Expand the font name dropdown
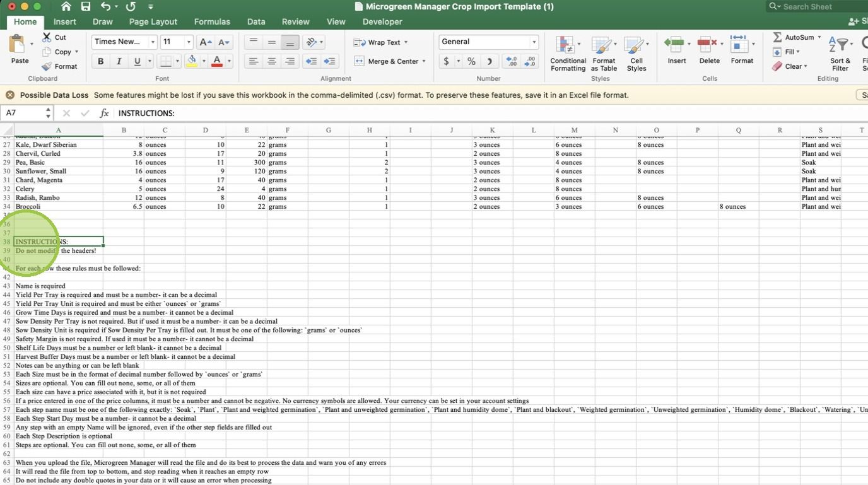The height and width of the screenshot is (485, 868). tap(153, 42)
